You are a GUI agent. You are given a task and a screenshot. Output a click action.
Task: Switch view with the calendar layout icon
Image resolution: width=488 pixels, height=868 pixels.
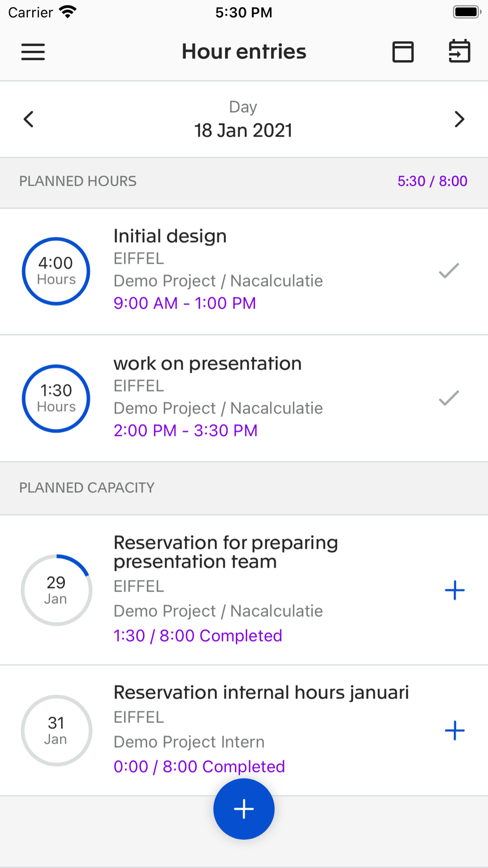click(x=403, y=52)
